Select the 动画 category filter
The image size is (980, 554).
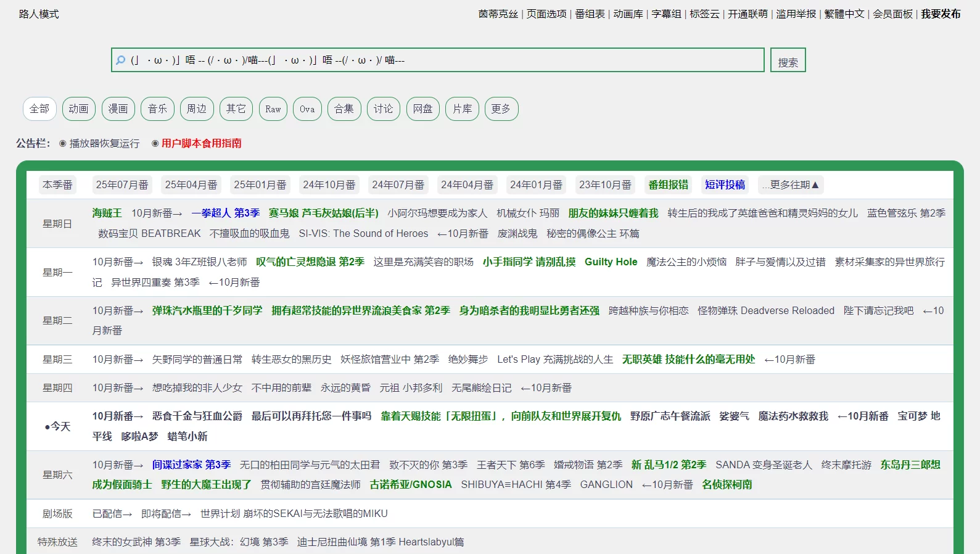[78, 109]
